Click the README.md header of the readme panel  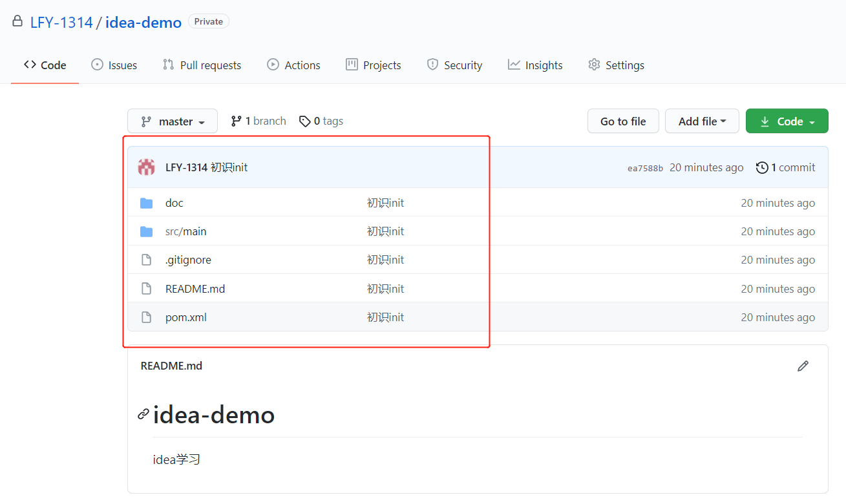pyautogui.click(x=171, y=366)
